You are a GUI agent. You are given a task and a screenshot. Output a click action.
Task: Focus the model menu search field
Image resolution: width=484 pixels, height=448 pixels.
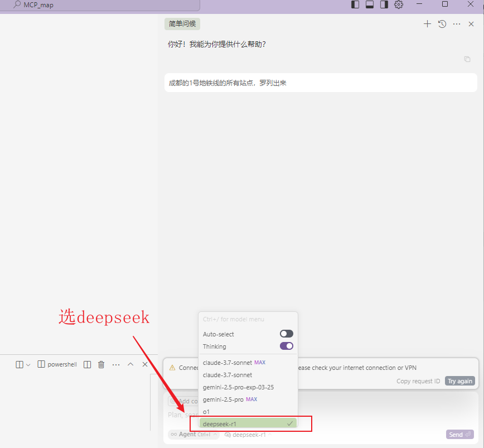248,319
